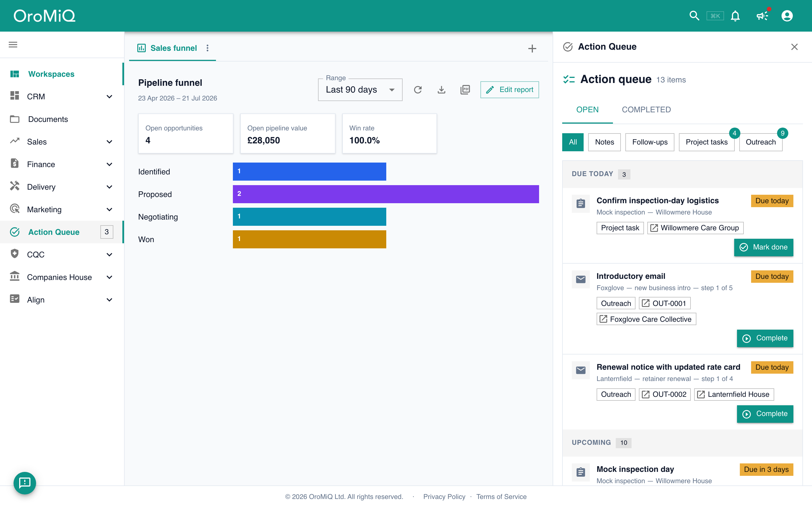Open the OUT-0001 outreach link
812x508 pixels.
coord(664,303)
